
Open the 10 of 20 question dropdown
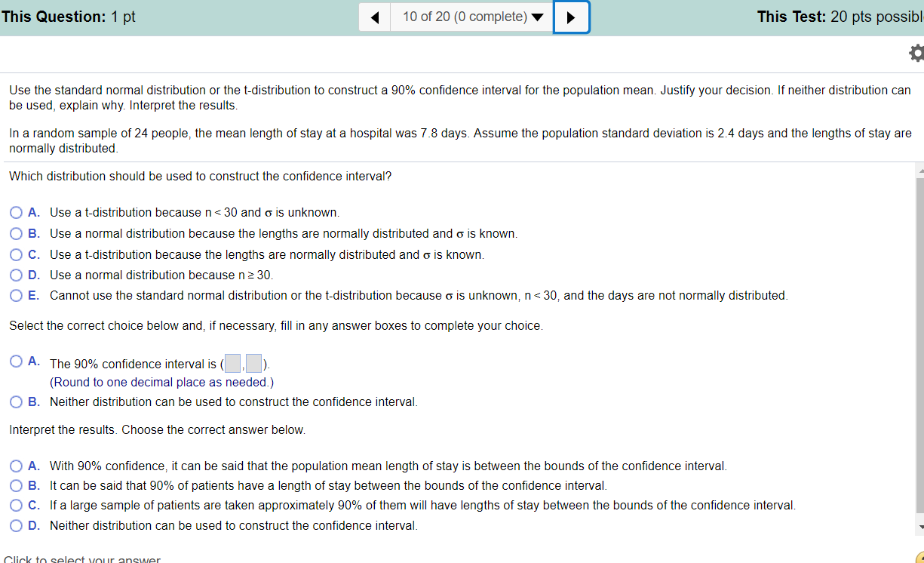[x=472, y=17]
